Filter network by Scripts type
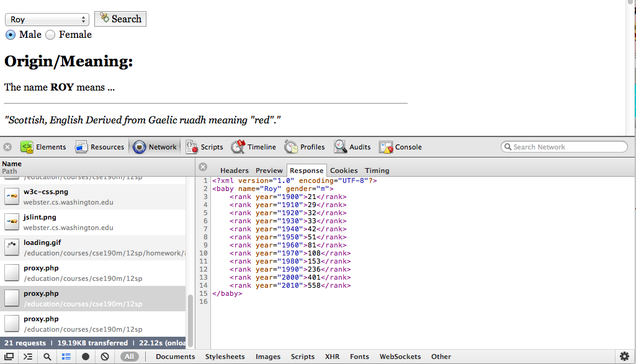 tap(303, 357)
